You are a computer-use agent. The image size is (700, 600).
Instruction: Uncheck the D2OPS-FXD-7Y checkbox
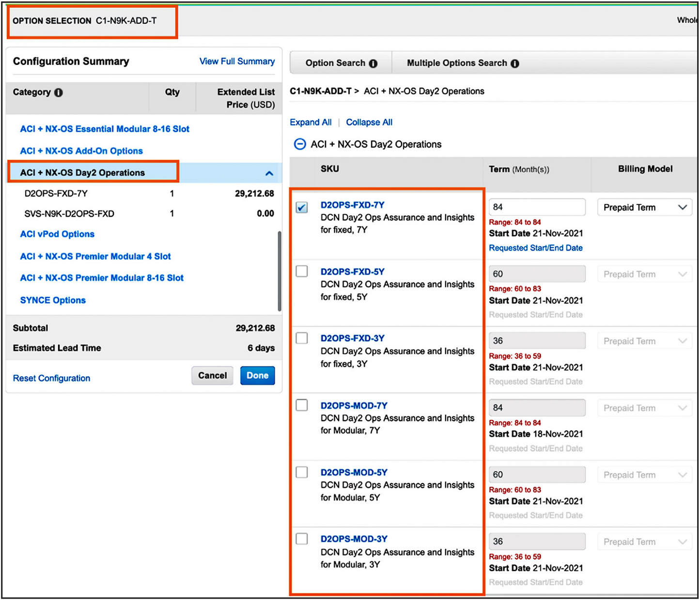(x=302, y=207)
